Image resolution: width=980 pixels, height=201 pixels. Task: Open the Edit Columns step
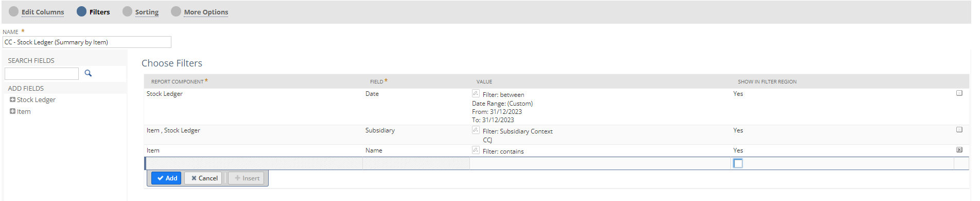point(43,12)
